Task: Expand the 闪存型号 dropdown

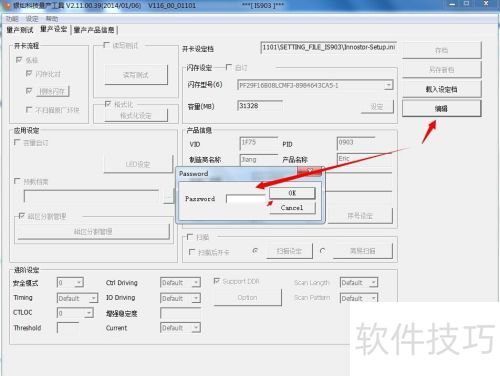Action: point(388,85)
